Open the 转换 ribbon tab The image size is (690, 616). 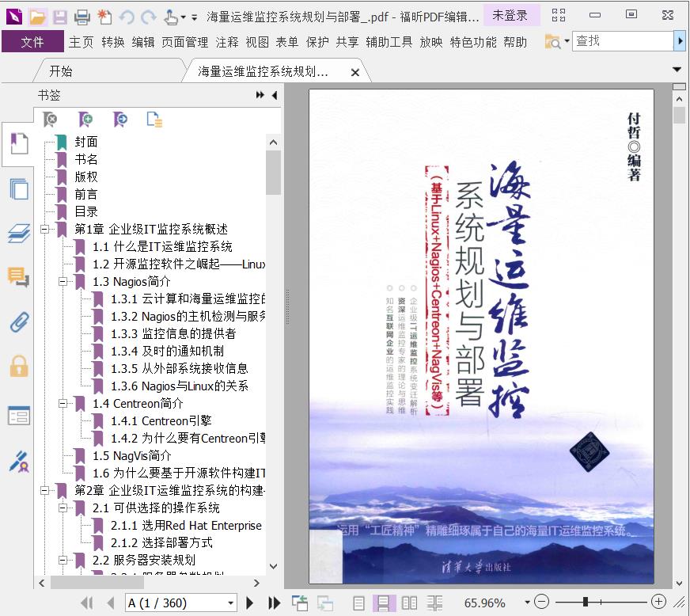click(113, 42)
